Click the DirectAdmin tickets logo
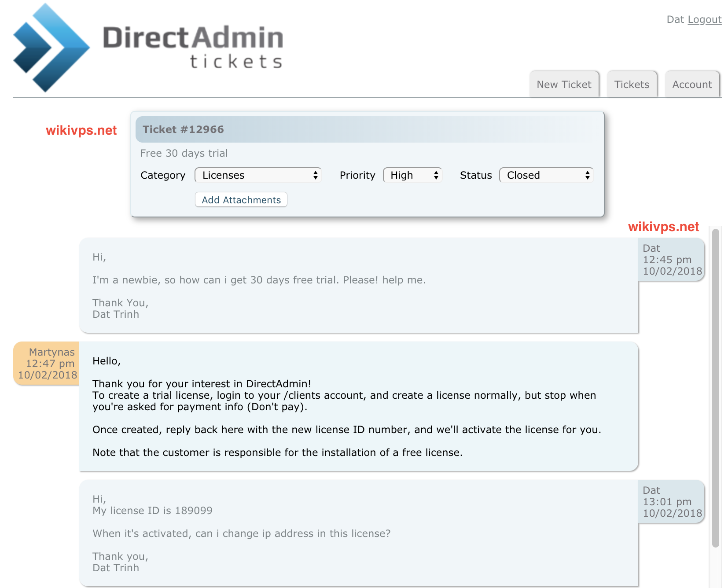 [148, 48]
